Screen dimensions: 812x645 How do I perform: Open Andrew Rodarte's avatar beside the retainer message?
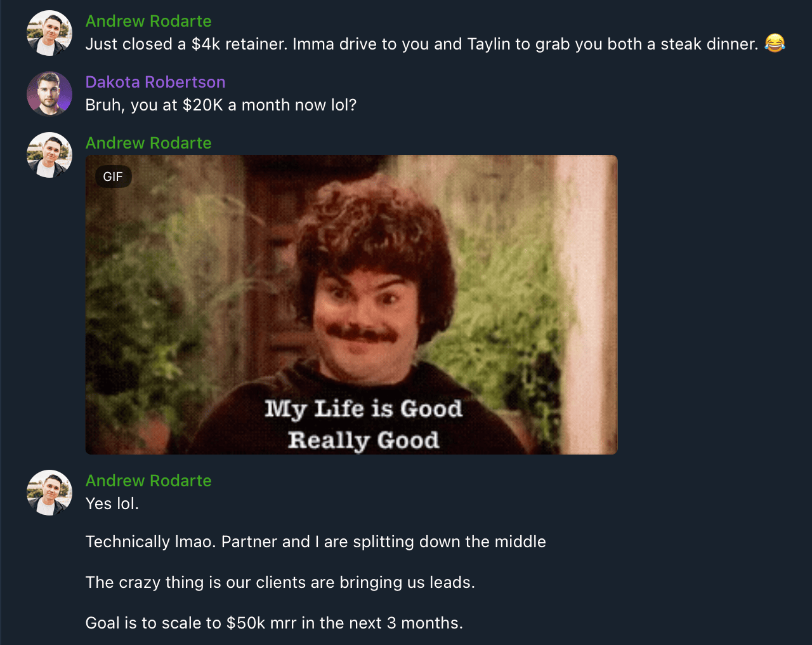point(49,33)
